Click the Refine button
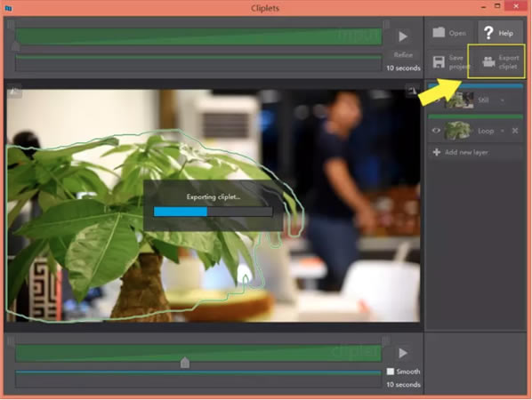 tap(403, 55)
